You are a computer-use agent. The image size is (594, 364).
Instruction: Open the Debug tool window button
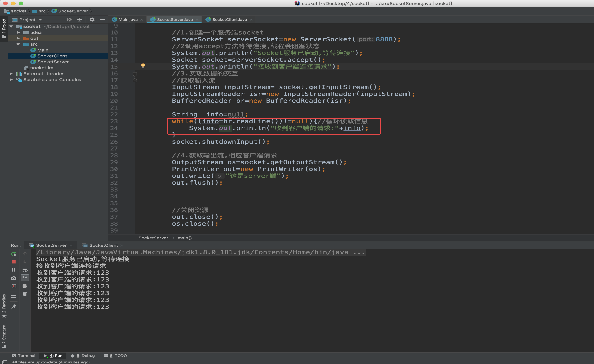click(82, 355)
